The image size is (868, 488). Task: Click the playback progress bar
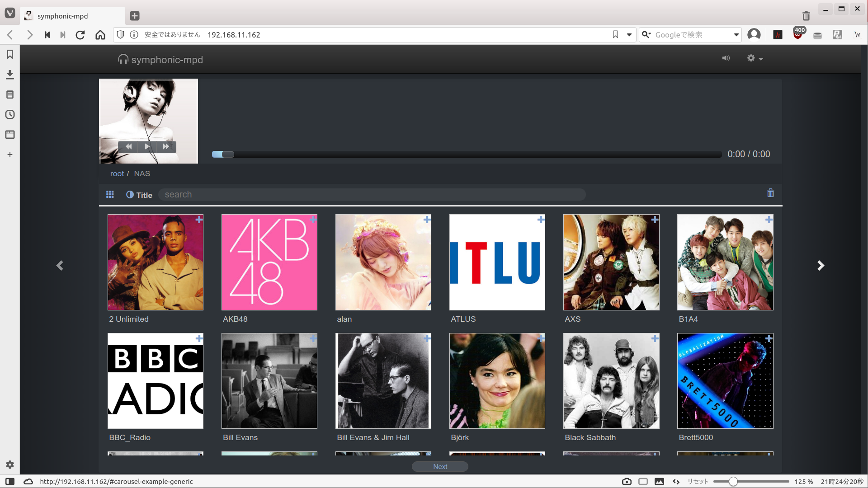467,155
